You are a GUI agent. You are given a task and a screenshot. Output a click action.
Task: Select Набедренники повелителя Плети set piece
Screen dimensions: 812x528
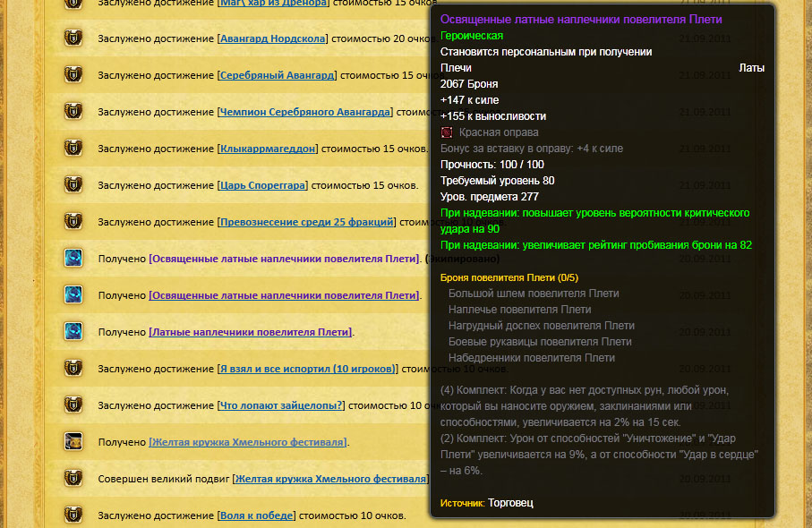point(531,358)
